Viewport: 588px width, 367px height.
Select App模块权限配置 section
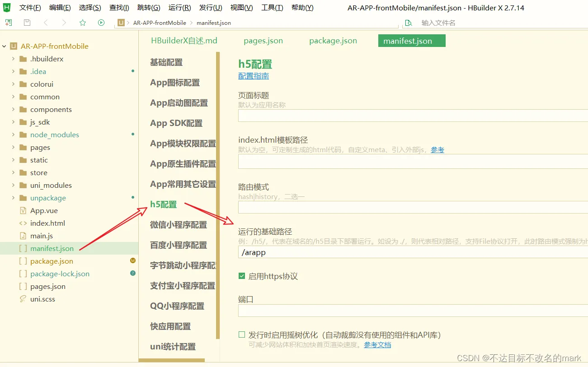[x=183, y=144]
